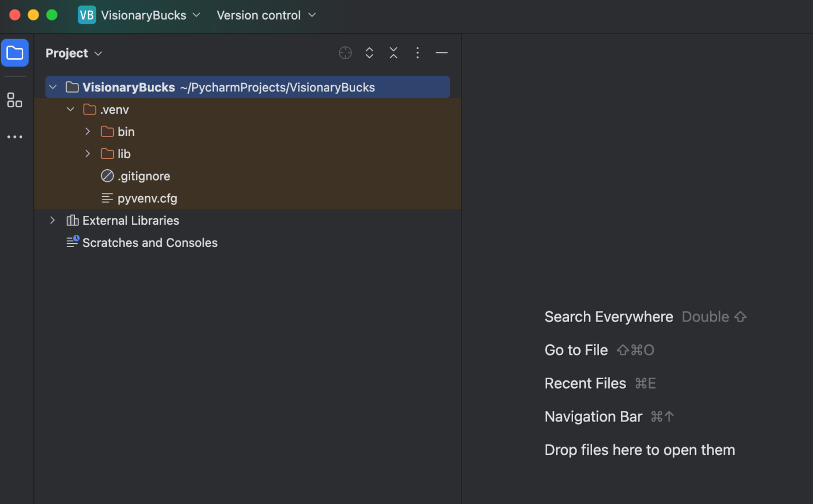813x504 pixels.
Task: Expand the External Libraries node
Action: tap(52, 220)
